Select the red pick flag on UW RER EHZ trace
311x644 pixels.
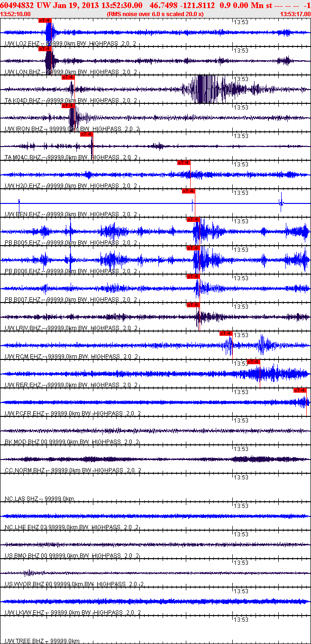[x=254, y=362]
